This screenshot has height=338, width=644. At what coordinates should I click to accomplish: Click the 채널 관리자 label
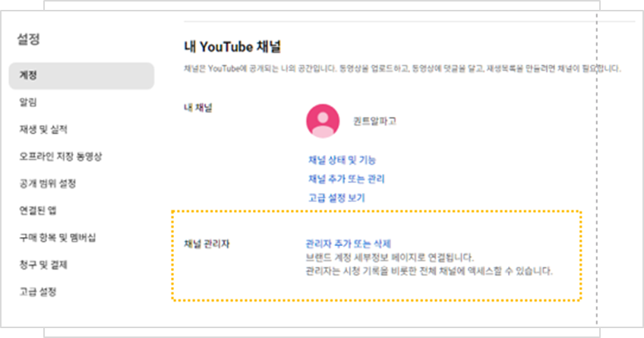(207, 244)
